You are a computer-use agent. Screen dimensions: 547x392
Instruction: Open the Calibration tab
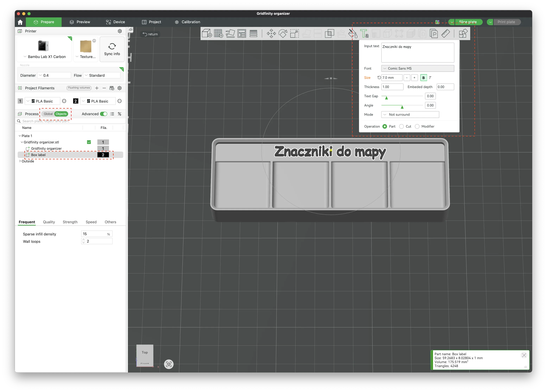(187, 22)
